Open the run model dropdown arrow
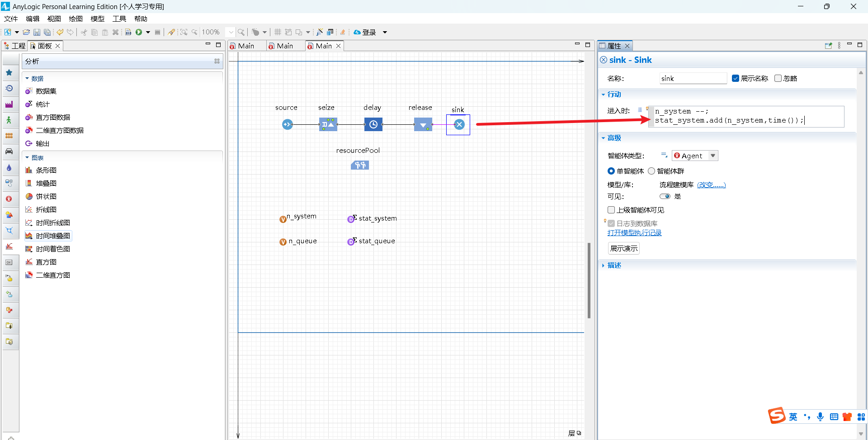Screen dimensions: 868x440 tap(148, 32)
